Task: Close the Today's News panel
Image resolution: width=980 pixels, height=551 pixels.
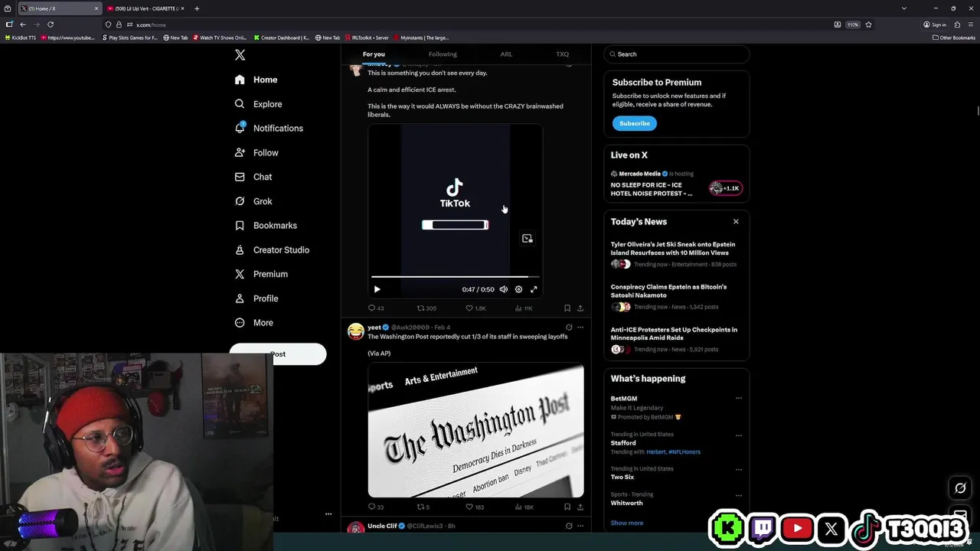Action: (x=736, y=222)
